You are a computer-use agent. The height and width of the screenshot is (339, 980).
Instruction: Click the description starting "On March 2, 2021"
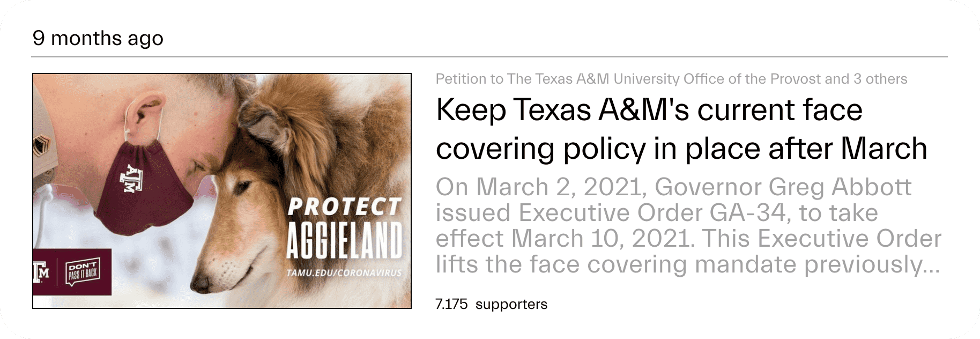point(688,226)
